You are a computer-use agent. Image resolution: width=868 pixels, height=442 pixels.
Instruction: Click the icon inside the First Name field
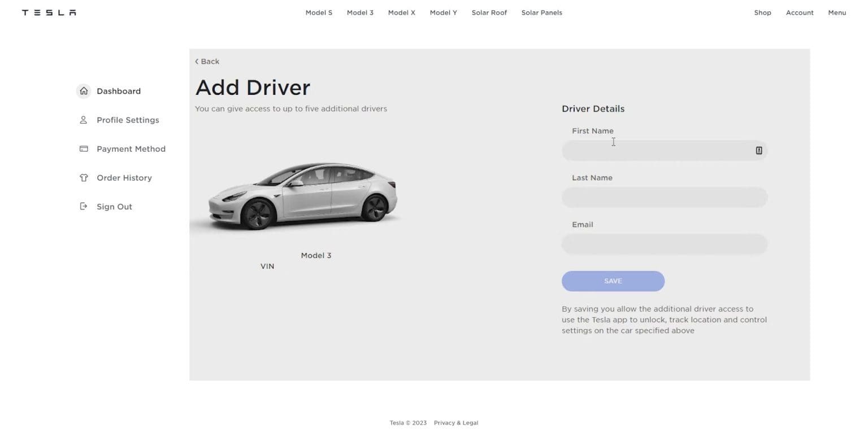coord(758,150)
